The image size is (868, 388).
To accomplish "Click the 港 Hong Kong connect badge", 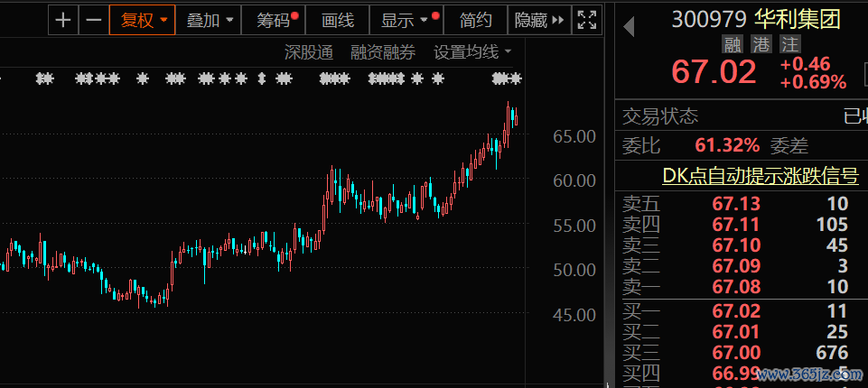I will pyautogui.click(x=761, y=44).
